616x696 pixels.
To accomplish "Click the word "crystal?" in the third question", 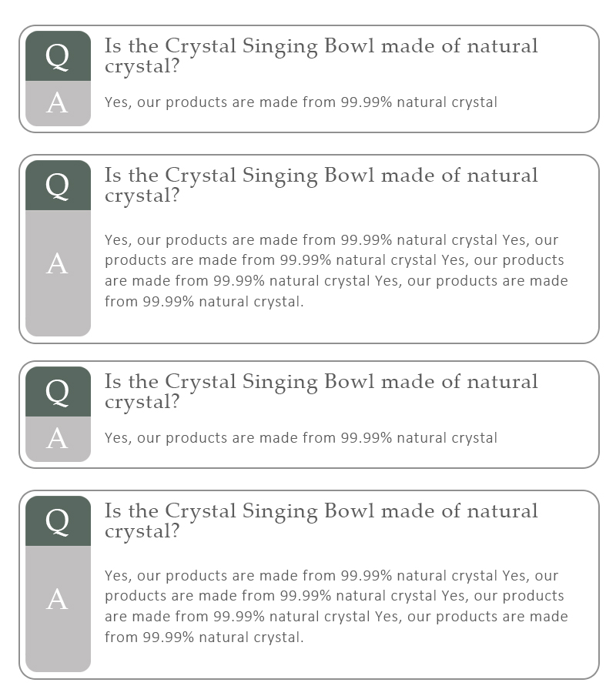I will pos(142,403).
